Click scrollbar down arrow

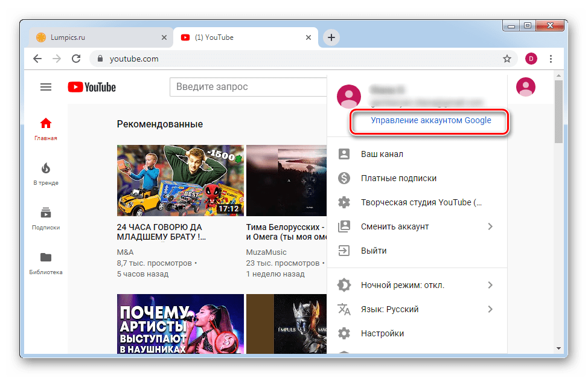559,348
